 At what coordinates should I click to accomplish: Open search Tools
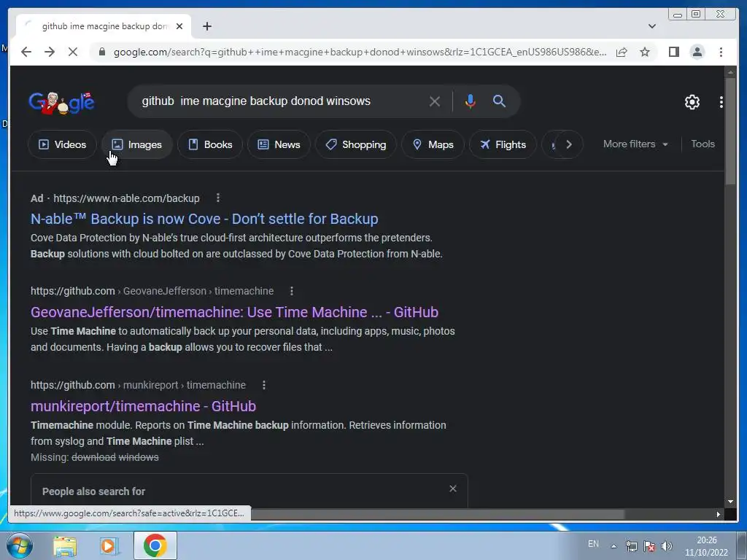(703, 144)
